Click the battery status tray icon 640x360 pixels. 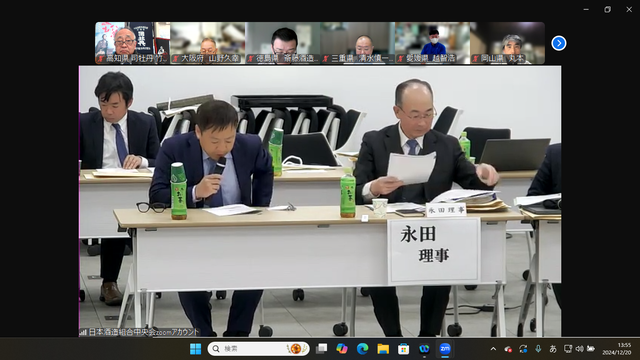591,349
